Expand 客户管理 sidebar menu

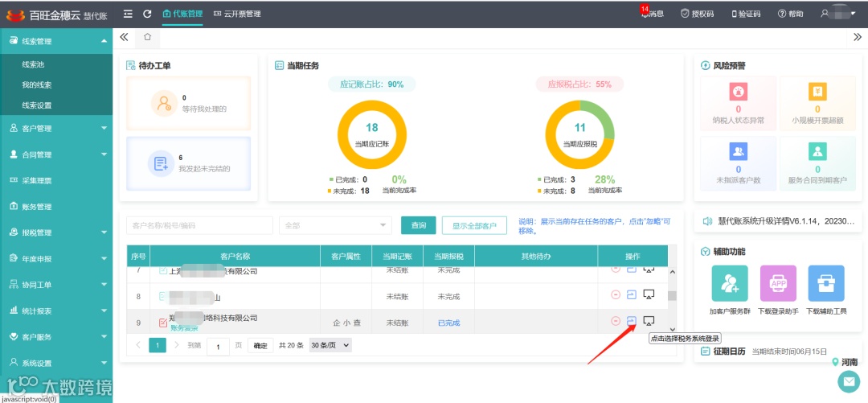click(56, 128)
